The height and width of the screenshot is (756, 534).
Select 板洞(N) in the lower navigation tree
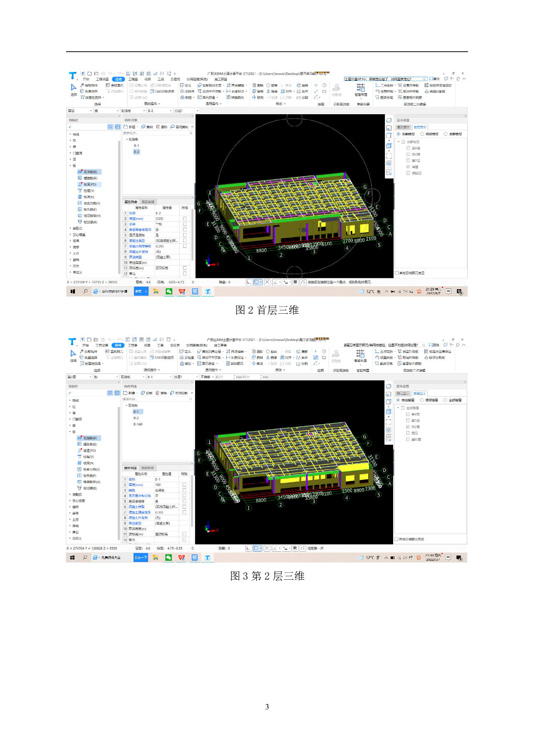click(x=88, y=463)
